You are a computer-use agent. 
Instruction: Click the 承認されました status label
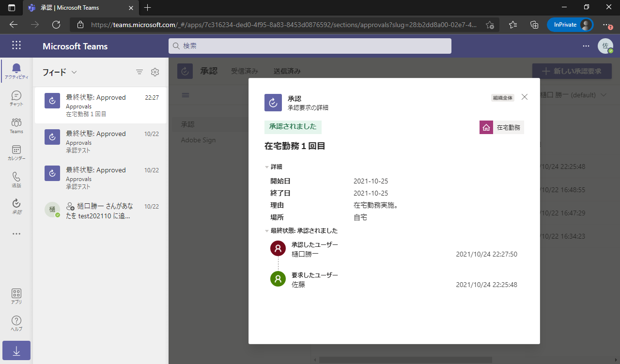click(293, 127)
